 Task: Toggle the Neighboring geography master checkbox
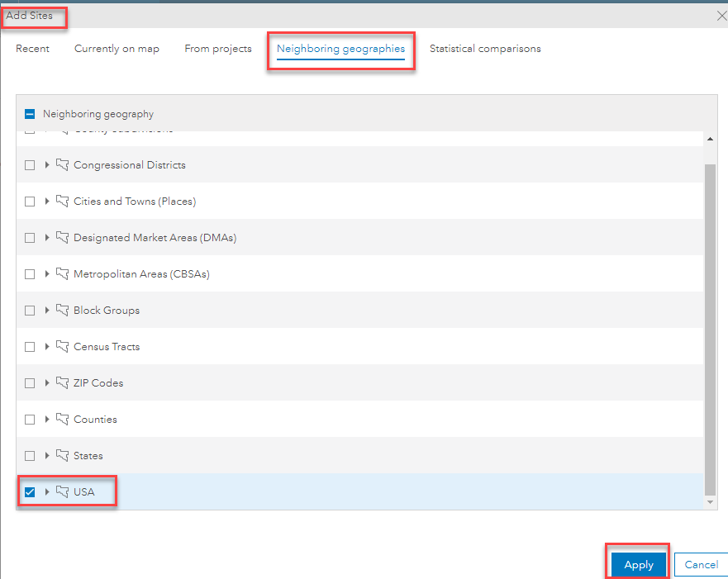click(30, 113)
